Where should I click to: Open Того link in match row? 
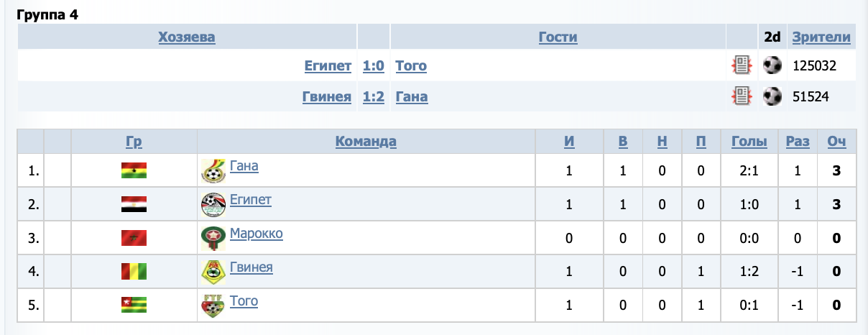[x=411, y=66]
